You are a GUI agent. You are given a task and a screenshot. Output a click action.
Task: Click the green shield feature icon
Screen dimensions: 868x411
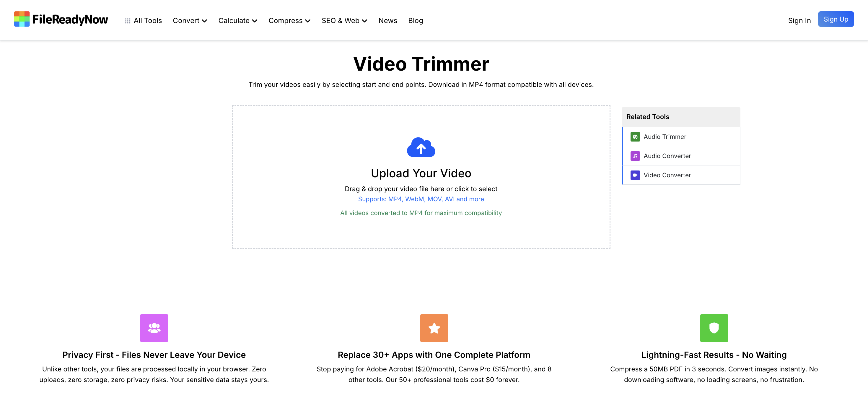tap(714, 328)
